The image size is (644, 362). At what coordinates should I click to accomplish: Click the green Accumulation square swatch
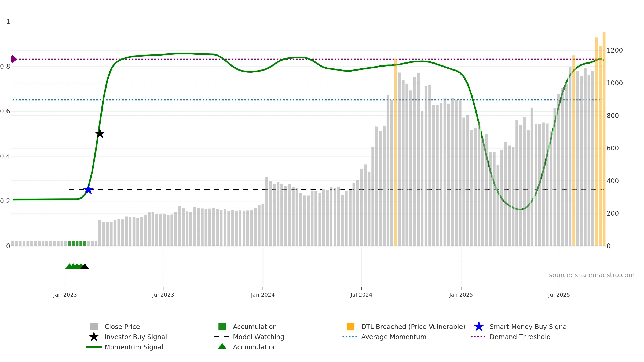point(222,327)
